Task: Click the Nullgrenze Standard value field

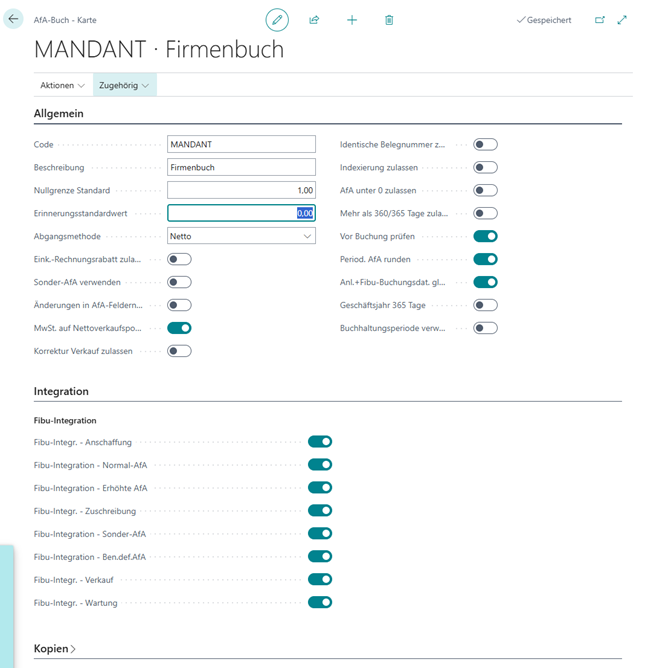Action: point(241,190)
